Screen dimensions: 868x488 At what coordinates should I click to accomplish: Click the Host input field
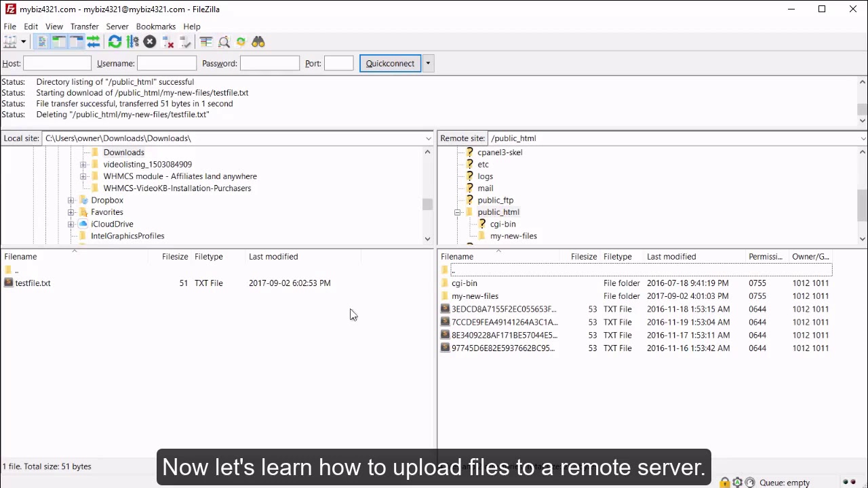pos(57,63)
